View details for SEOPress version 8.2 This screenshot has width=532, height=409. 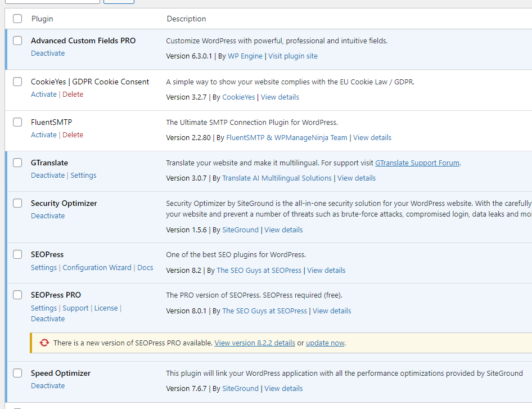click(x=326, y=271)
